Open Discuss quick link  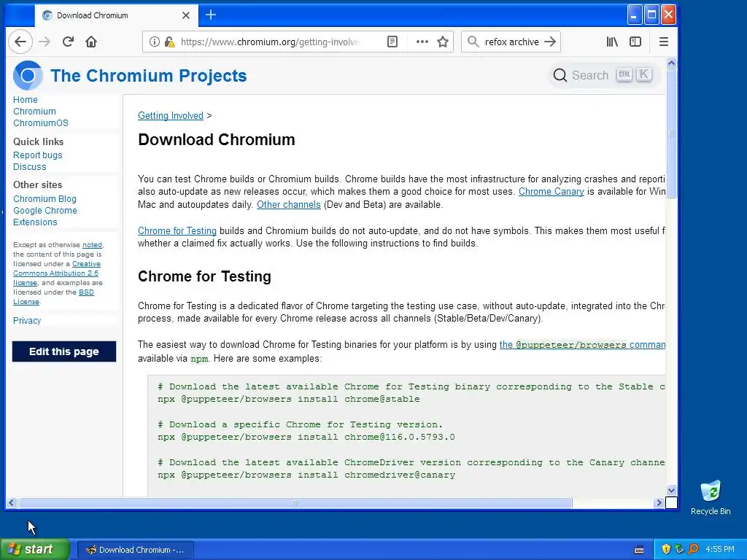29,167
